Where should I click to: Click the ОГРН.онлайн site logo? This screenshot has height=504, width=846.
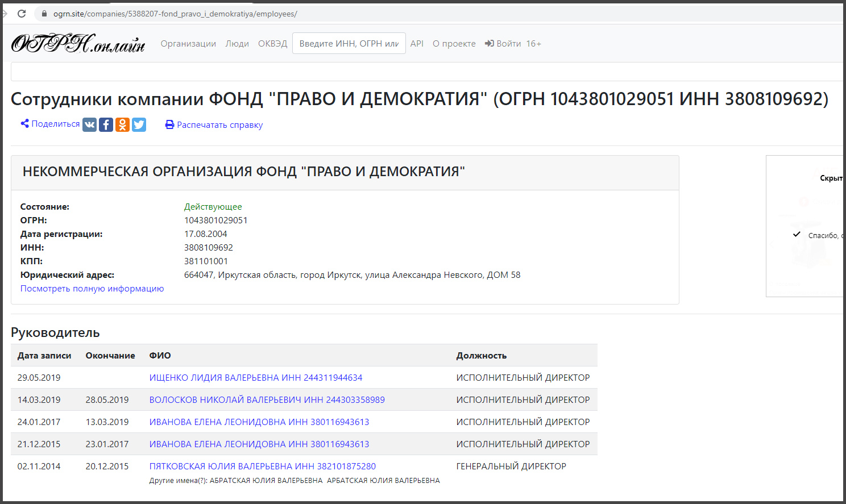[x=78, y=44]
